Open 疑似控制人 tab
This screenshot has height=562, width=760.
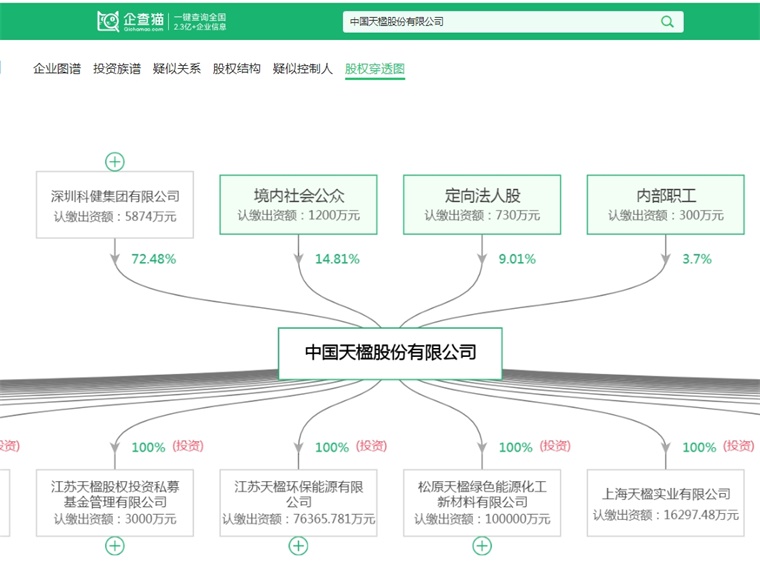coord(303,69)
